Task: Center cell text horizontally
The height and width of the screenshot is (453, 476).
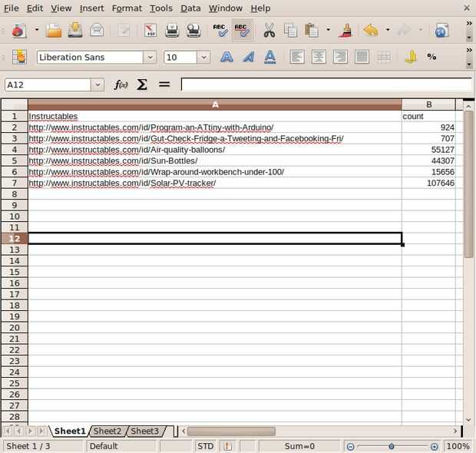Action: (319, 57)
